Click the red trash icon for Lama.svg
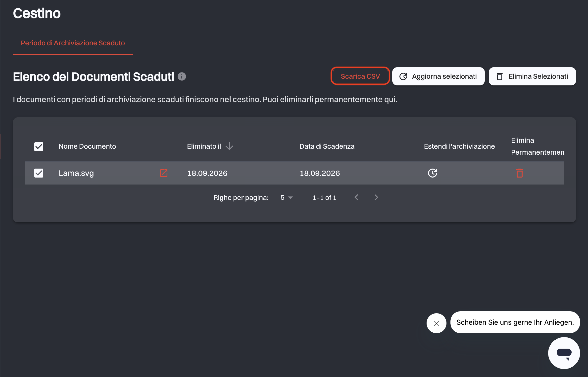Viewport: 588px width, 377px height. click(x=520, y=173)
